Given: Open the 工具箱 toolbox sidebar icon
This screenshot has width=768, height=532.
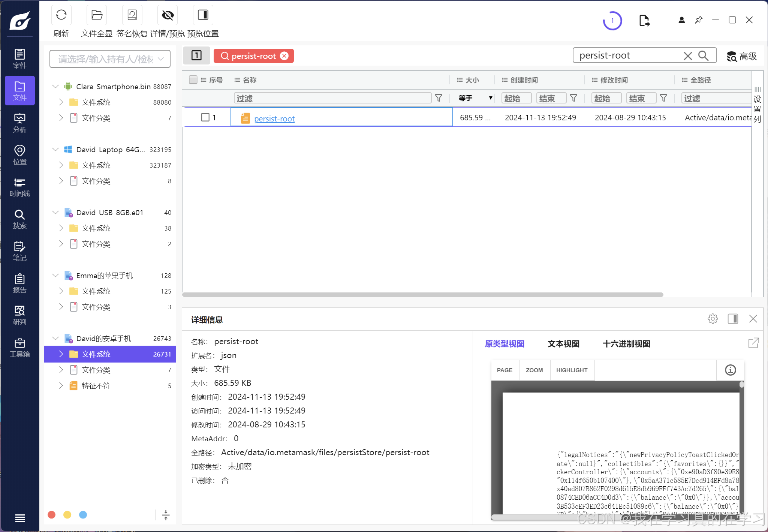Looking at the screenshot, I should click(x=19, y=348).
